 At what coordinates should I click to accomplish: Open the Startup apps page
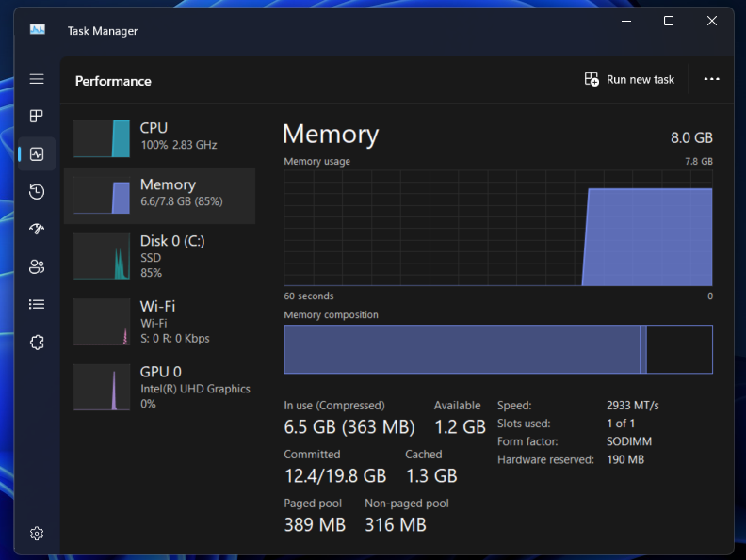(37, 229)
